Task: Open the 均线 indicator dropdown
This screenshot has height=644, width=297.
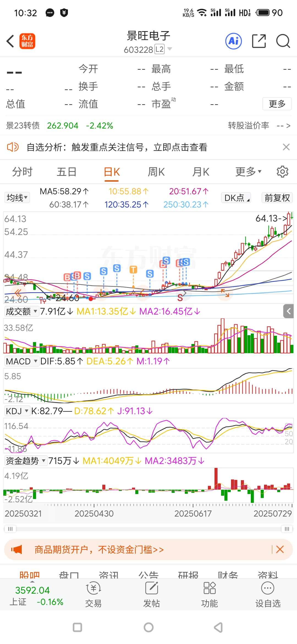Action: pos(17,198)
